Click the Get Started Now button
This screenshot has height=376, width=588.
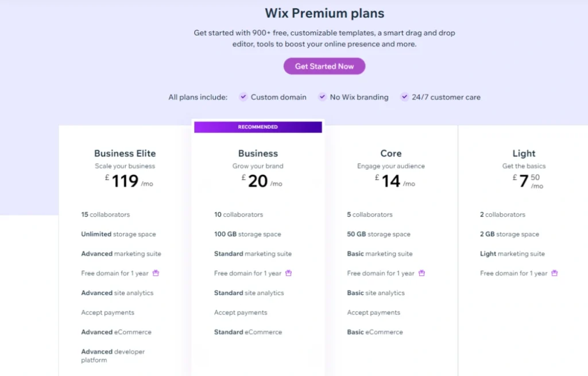pos(324,66)
